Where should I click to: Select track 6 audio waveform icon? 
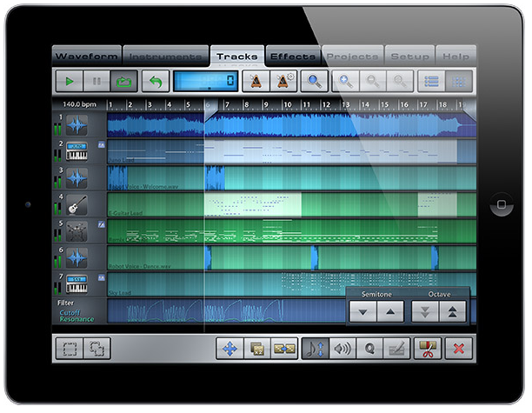pyautogui.click(x=76, y=257)
